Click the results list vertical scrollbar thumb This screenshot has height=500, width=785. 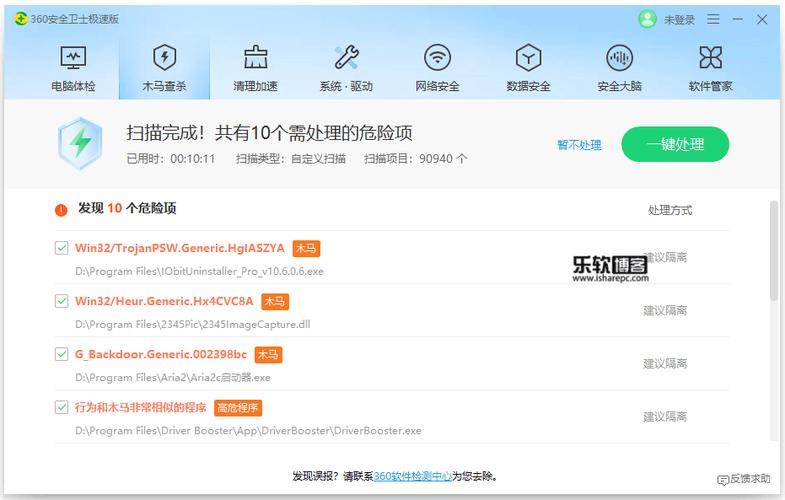[x=773, y=250]
